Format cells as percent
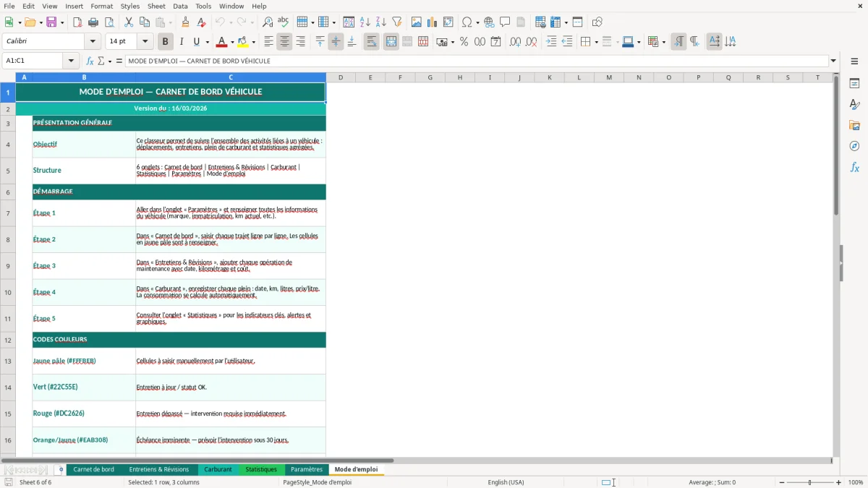868x488 pixels. 464,42
